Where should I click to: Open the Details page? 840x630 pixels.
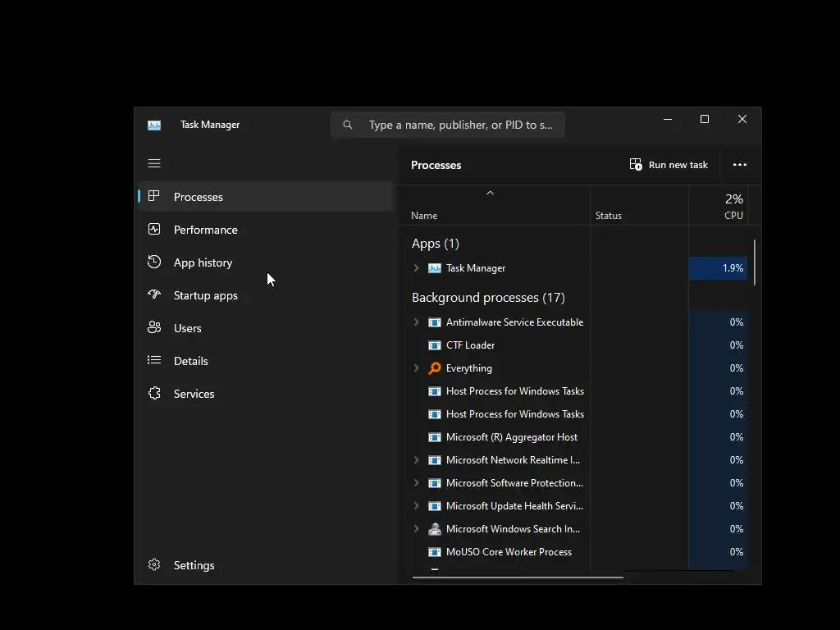click(x=190, y=361)
